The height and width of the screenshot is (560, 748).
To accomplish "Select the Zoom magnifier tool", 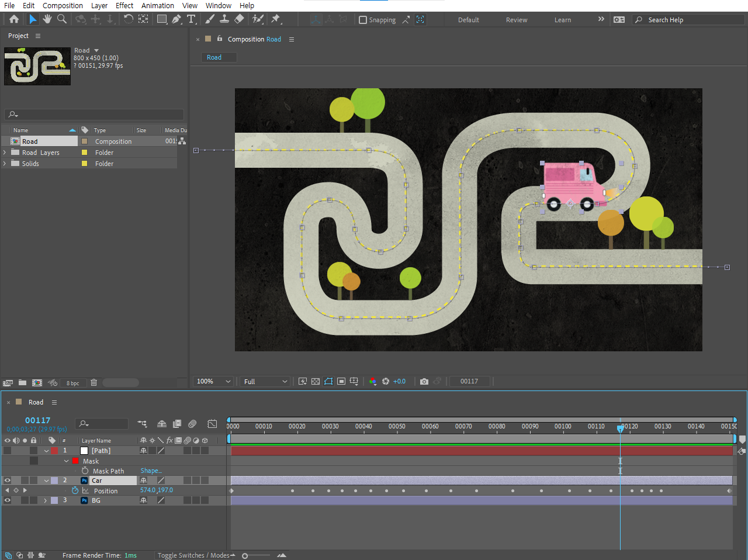I will 62,19.
